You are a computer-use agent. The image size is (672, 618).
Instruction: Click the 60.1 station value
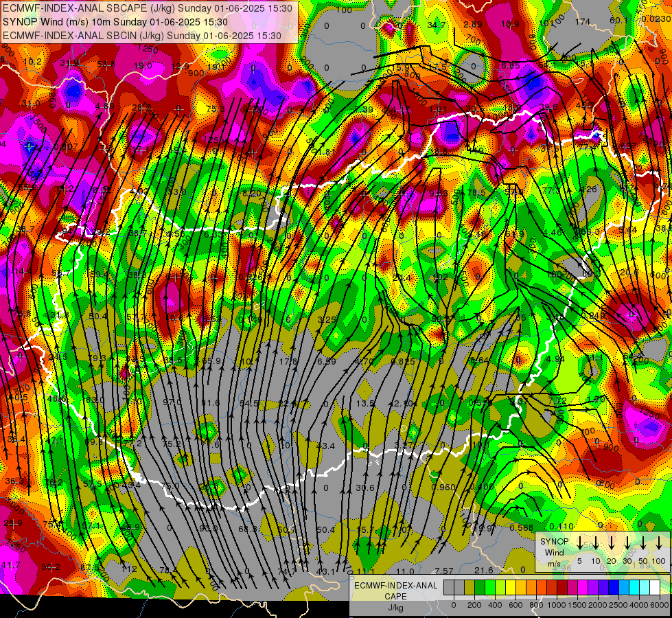pyautogui.click(x=618, y=20)
